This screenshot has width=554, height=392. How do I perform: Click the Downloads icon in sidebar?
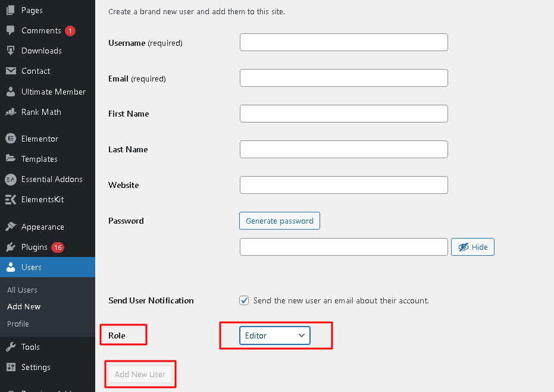tap(10, 51)
